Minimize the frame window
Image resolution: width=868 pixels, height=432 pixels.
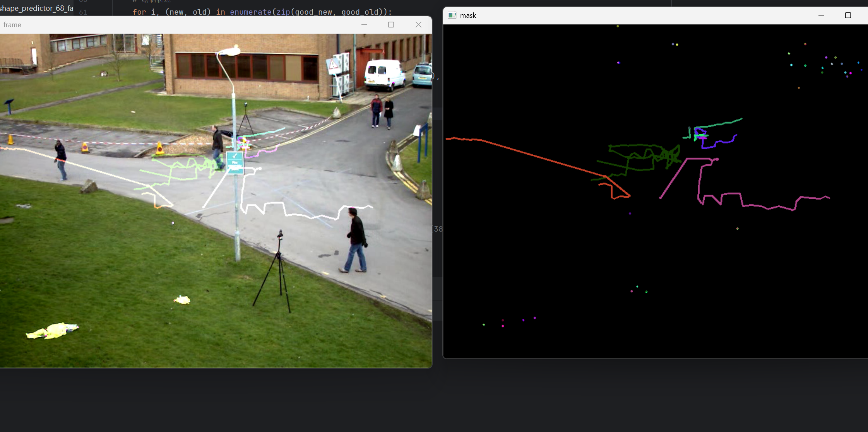point(364,25)
